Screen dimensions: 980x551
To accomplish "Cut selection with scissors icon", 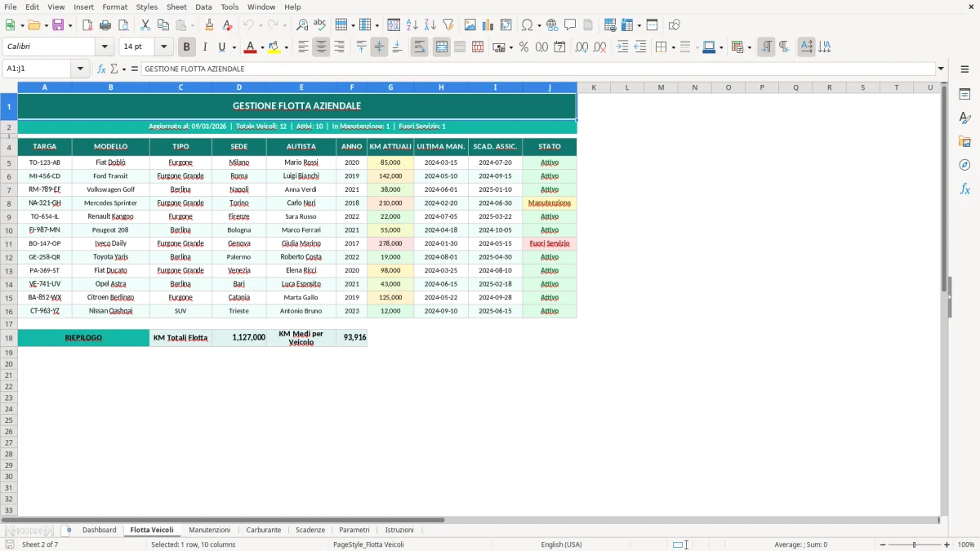I will point(145,25).
